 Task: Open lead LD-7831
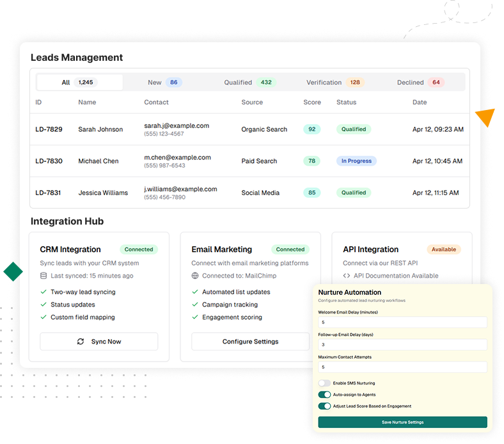click(48, 193)
